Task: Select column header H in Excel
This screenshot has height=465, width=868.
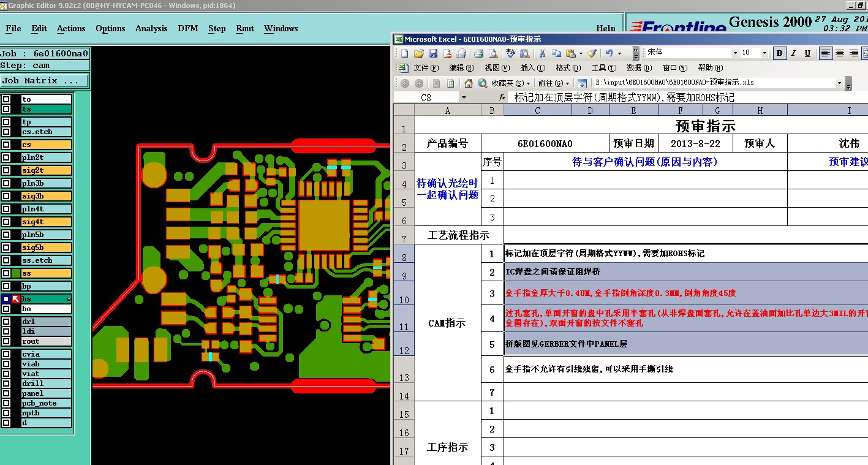Action: (760, 110)
